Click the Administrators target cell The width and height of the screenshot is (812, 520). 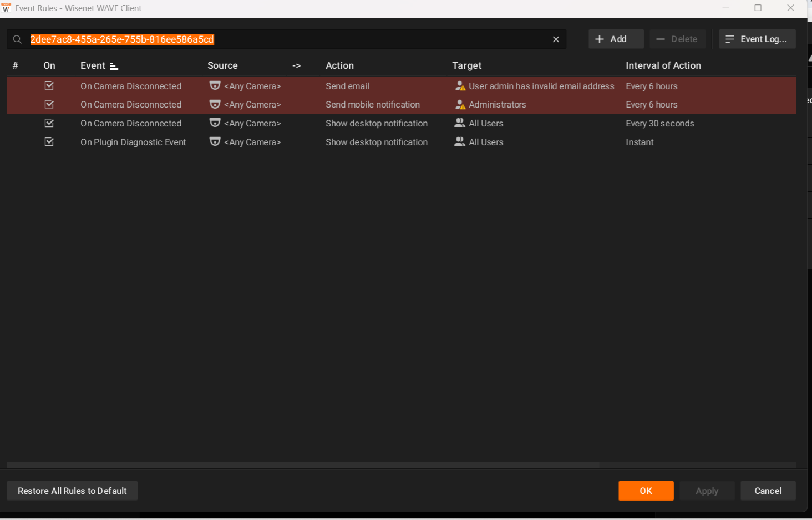[498, 104]
